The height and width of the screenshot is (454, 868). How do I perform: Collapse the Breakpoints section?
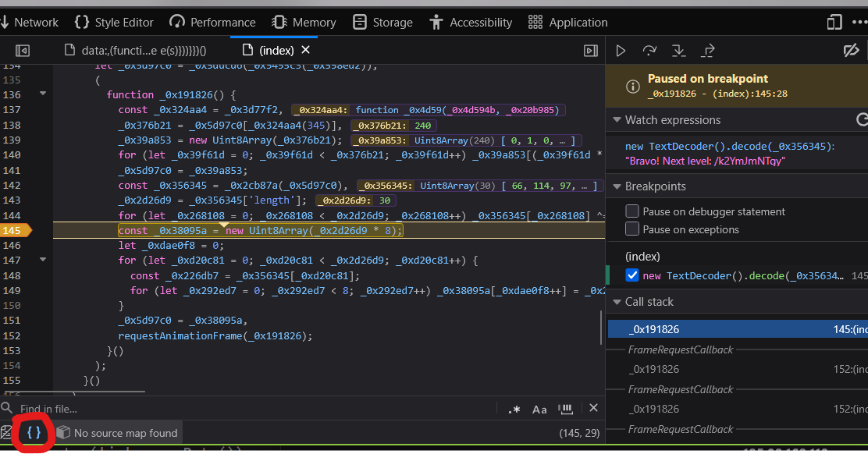(x=617, y=186)
